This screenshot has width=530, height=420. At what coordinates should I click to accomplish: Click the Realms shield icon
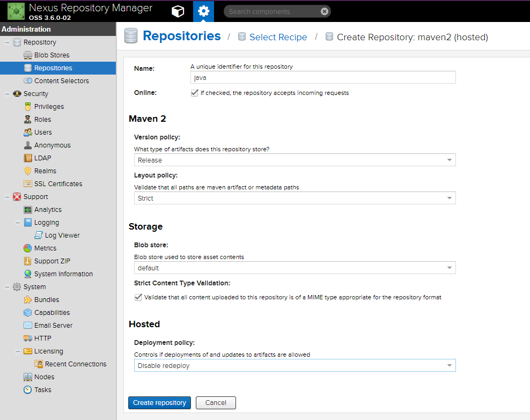pos(28,171)
